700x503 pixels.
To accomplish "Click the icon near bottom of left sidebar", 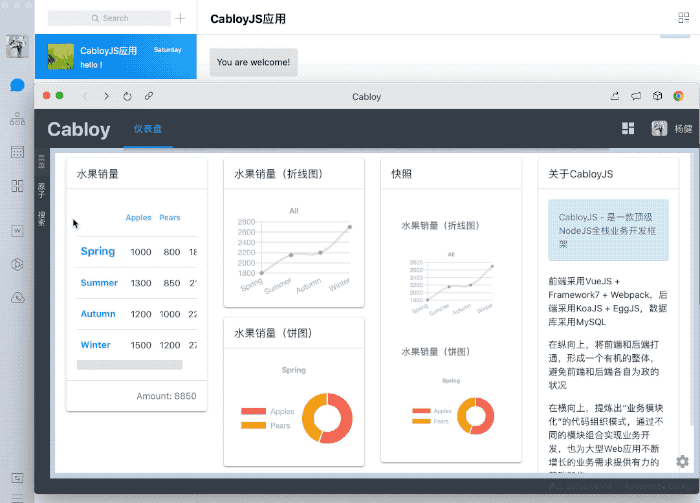I will pos(17,478).
